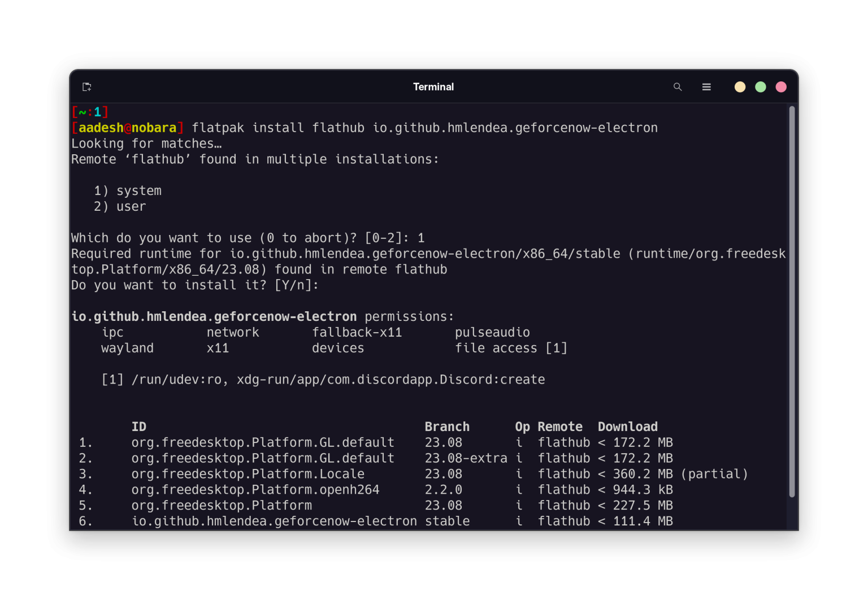Open a new terminal tab
This screenshot has height=600, width=868.
point(86,86)
